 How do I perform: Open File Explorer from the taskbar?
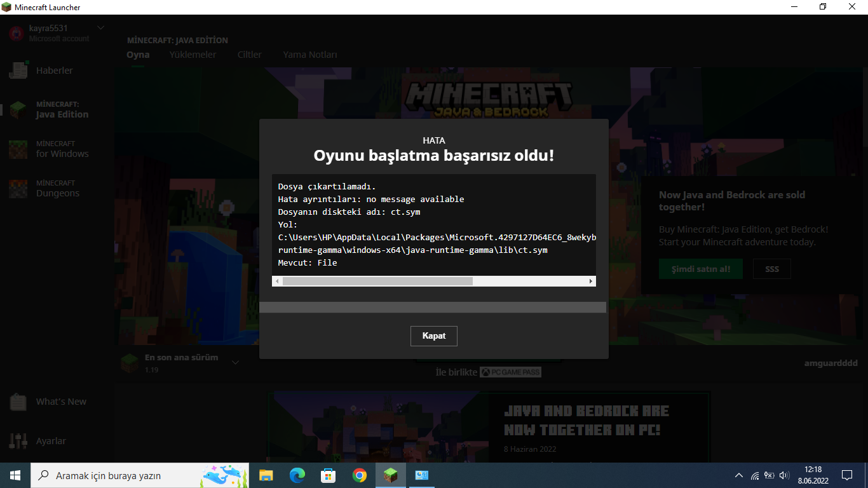[x=266, y=475]
